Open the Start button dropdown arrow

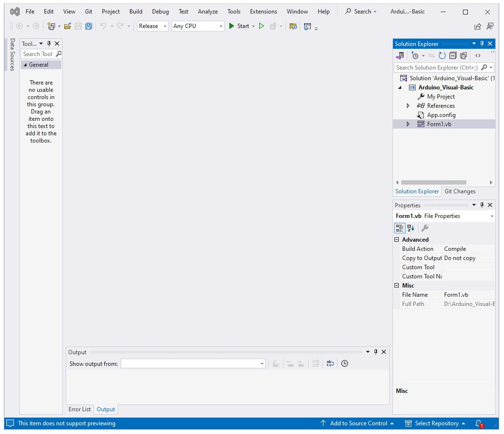pos(253,26)
